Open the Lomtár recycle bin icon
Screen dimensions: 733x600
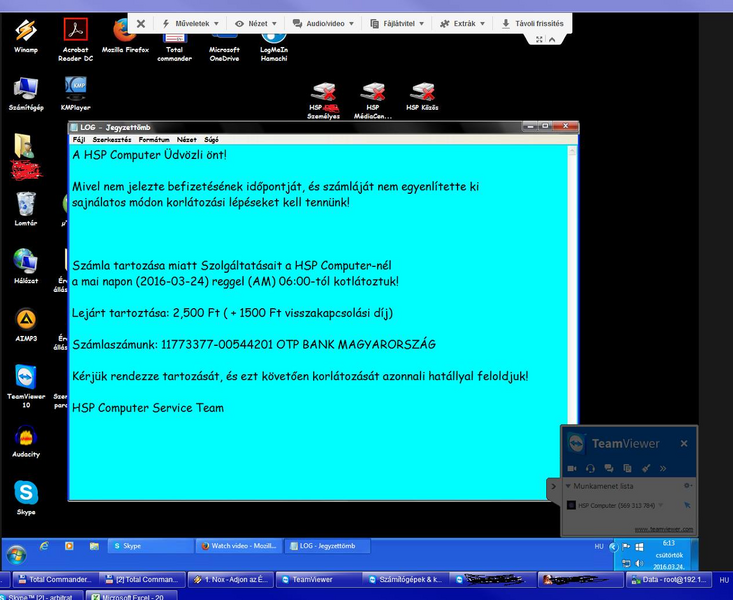26,209
